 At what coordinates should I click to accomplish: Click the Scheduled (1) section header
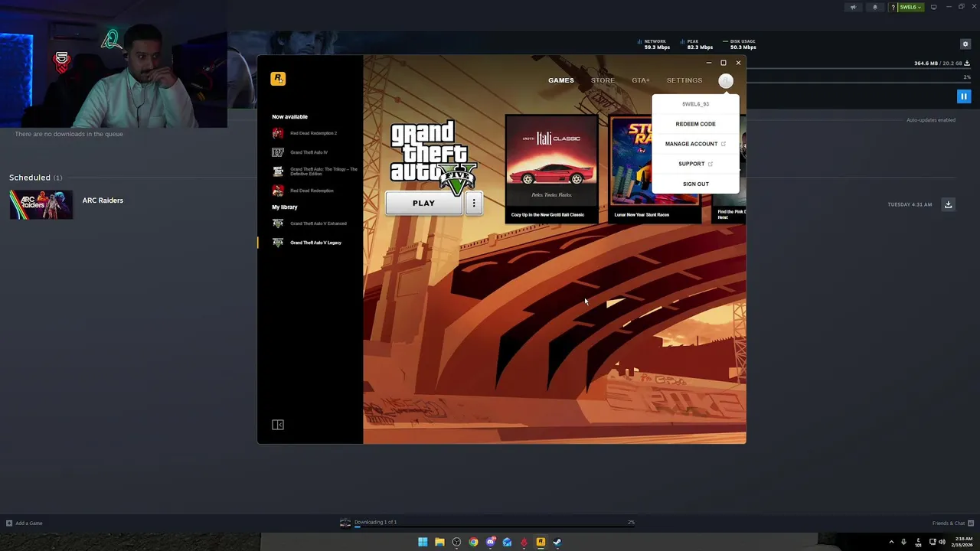click(x=35, y=178)
